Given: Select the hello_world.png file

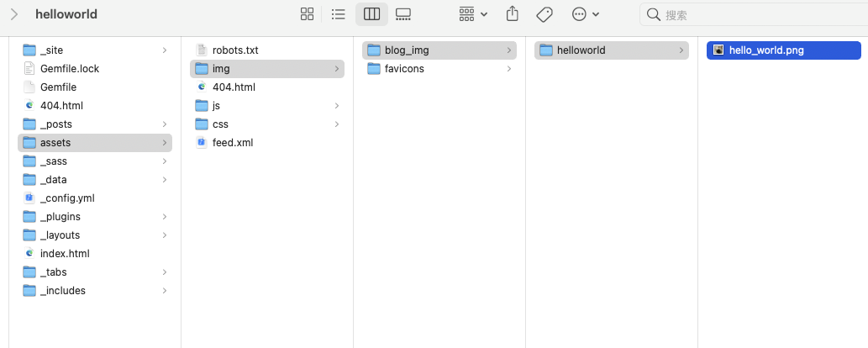Looking at the screenshot, I should 765,50.
